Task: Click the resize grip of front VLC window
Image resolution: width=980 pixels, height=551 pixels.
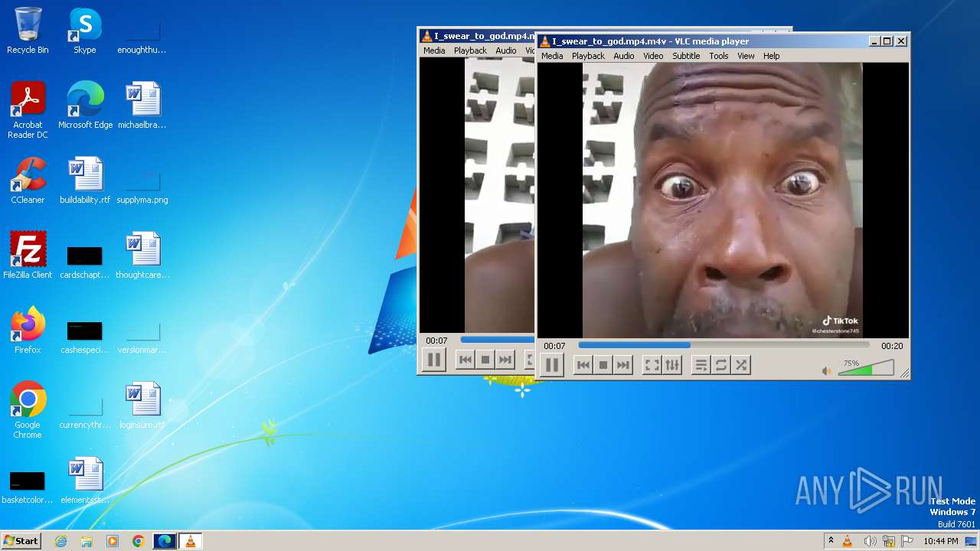Action: pyautogui.click(x=904, y=373)
